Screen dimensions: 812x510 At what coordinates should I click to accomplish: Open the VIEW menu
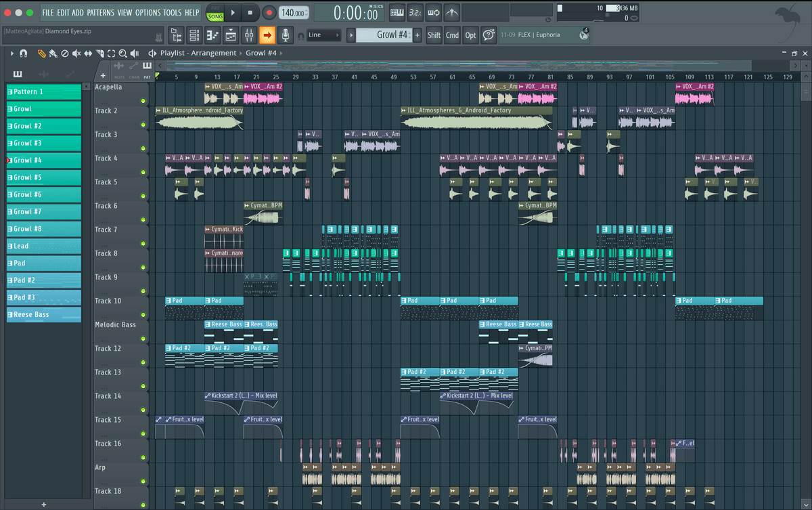[x=125, y=12]
